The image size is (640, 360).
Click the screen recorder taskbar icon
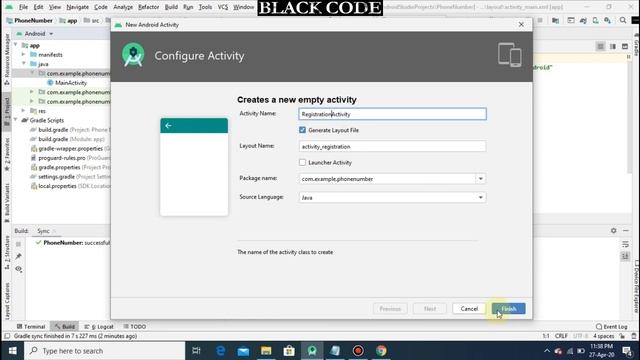[358, 351]
